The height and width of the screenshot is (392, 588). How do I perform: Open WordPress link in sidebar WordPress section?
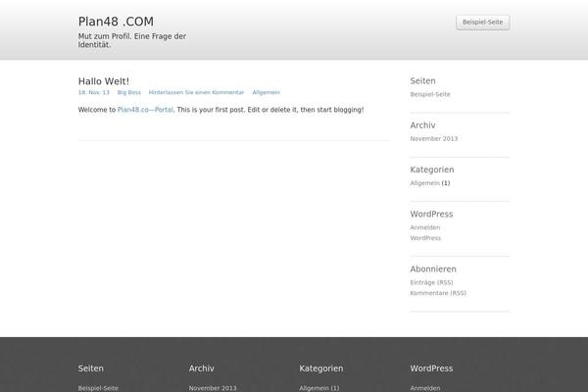(425, 238)
